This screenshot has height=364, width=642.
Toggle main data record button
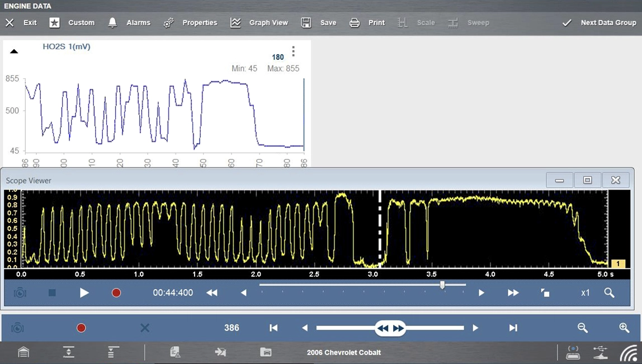coord(81,328)
